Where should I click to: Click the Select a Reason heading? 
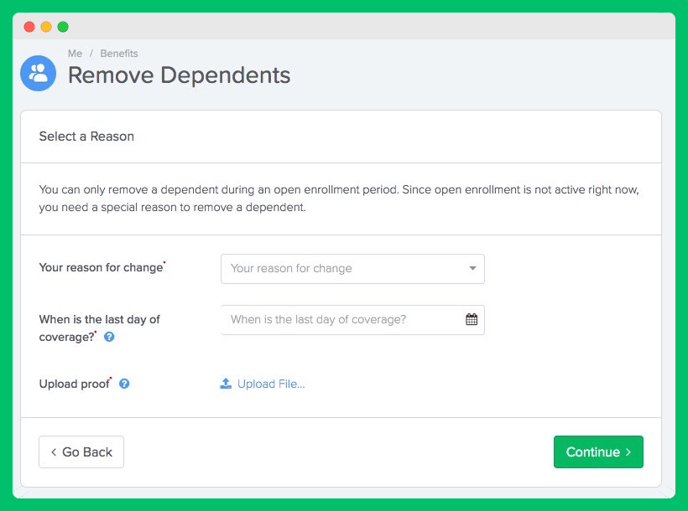86,136
